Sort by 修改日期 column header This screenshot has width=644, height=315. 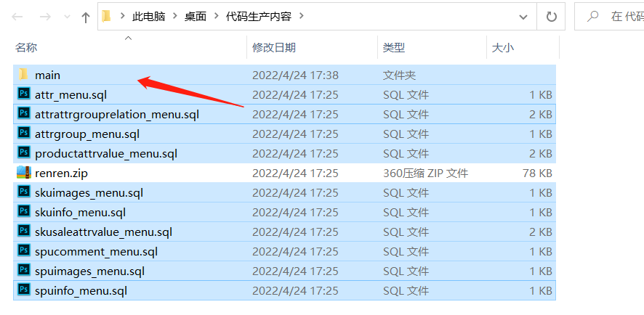click(274, 48)
